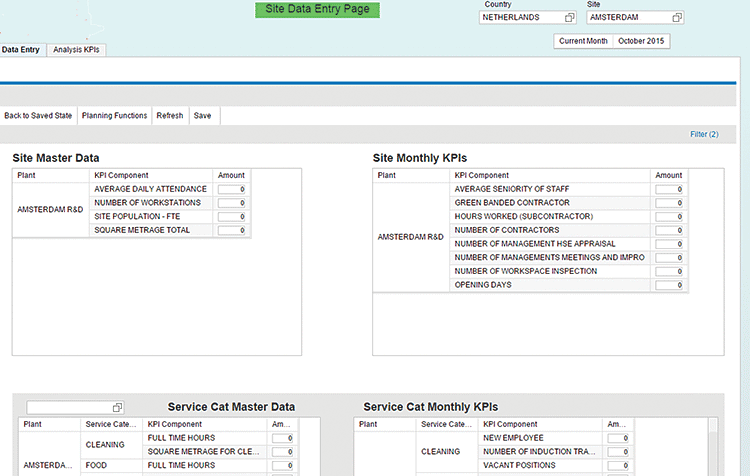The height and width of the screenshot is (476, 750).
Task: Edit Average Daily Attendance amount
Action: point(232,189)
